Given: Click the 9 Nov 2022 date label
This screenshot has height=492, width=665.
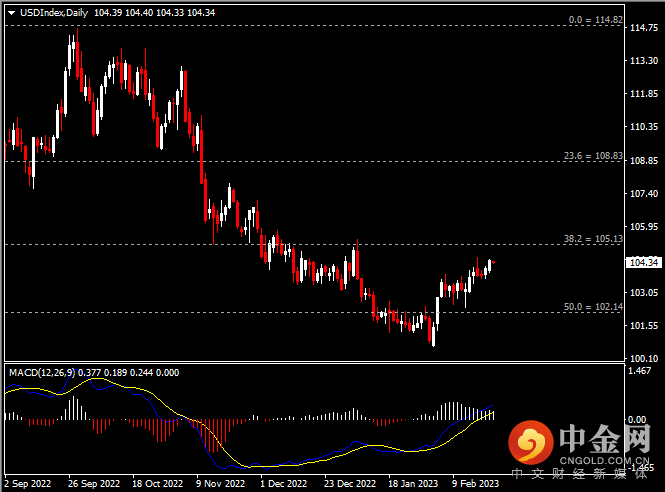Looking at the screenshot, I should 220,482.
